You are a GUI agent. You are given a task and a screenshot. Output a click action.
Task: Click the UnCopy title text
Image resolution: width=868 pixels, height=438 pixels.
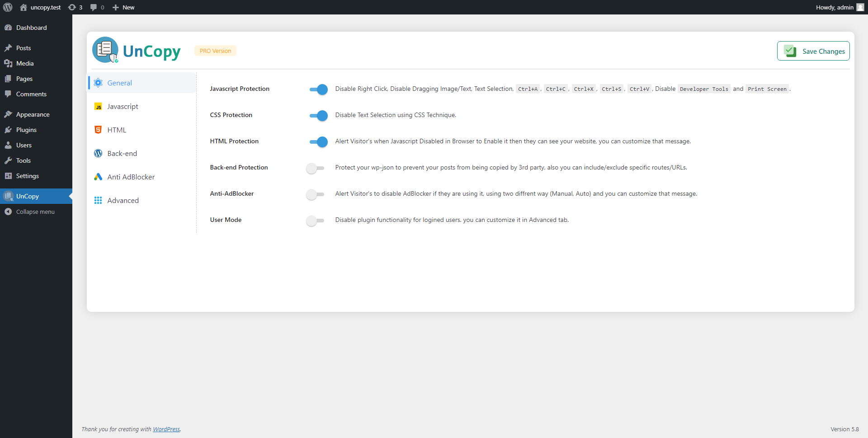coord(152,52)
